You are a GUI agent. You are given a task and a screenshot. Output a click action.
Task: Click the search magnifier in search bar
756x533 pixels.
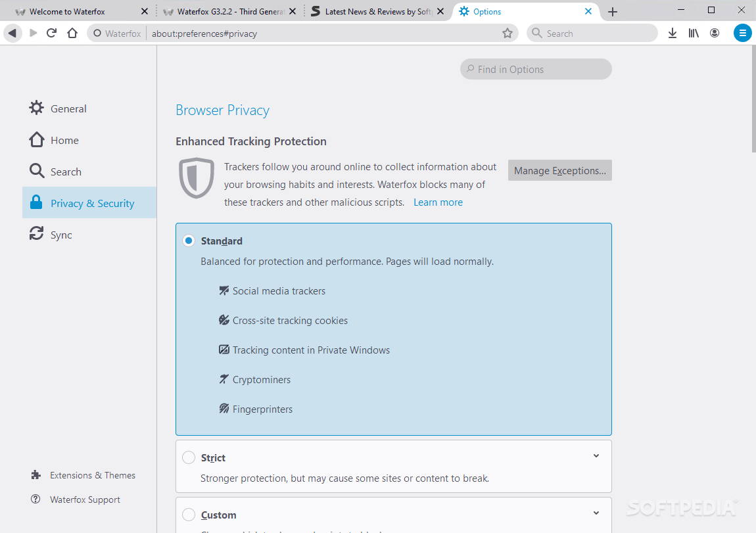[536, 34]
